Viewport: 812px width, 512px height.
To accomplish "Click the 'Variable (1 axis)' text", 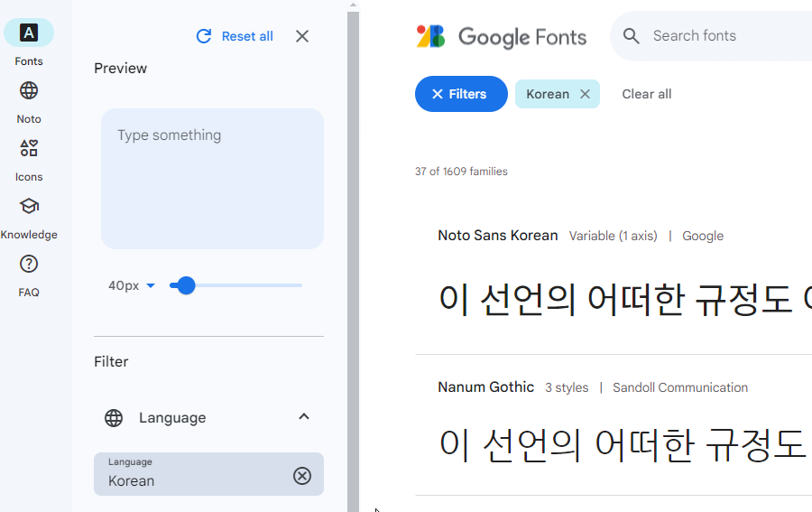I will (x=614, y=236).
